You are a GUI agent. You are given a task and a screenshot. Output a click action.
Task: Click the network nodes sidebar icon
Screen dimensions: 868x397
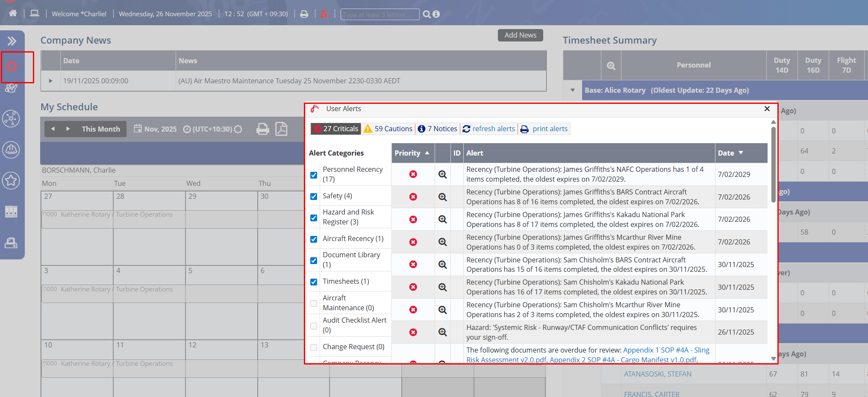(11, 119)
